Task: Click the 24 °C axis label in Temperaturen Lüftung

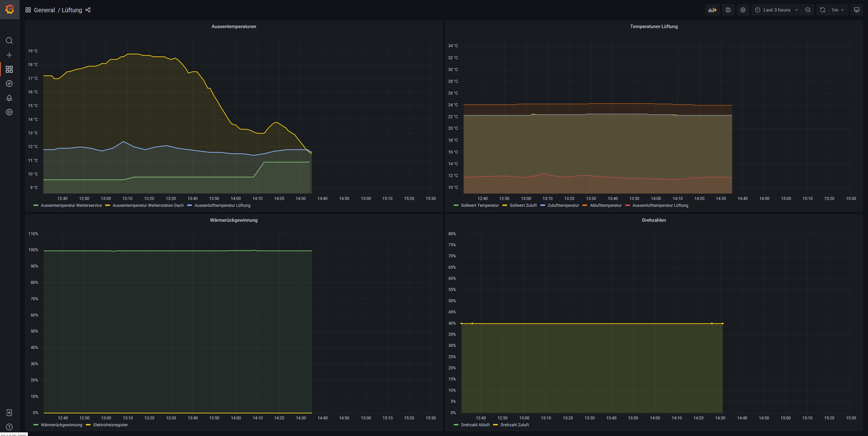Action: (x=453, y=105)
